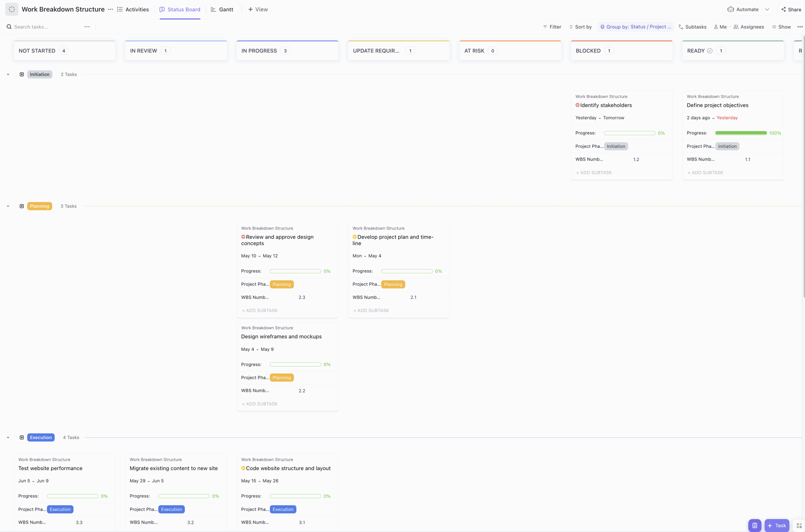Click the Assignees filter icon
Image resolution: width=805 pixels, height=532 pixels.
tap(736, 27)
